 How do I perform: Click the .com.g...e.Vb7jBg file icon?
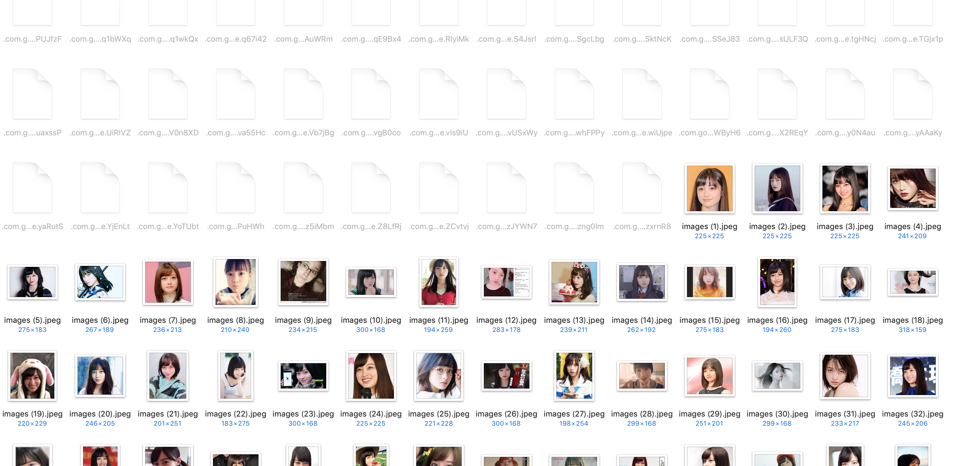pyautogui.click(x=303, y=94)
